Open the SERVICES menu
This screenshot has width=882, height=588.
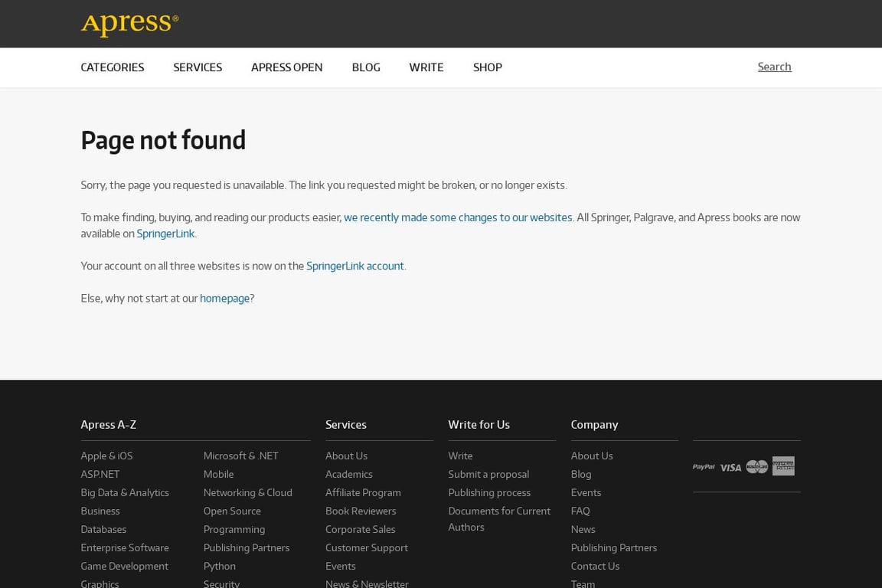coord(198,67)
